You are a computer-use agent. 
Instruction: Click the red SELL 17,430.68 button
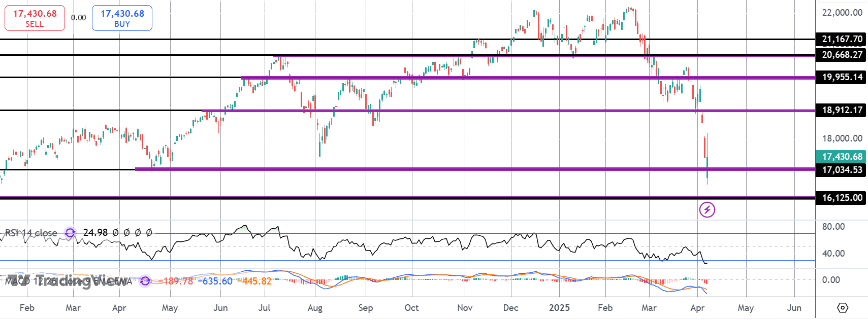[x=35, y=18]
